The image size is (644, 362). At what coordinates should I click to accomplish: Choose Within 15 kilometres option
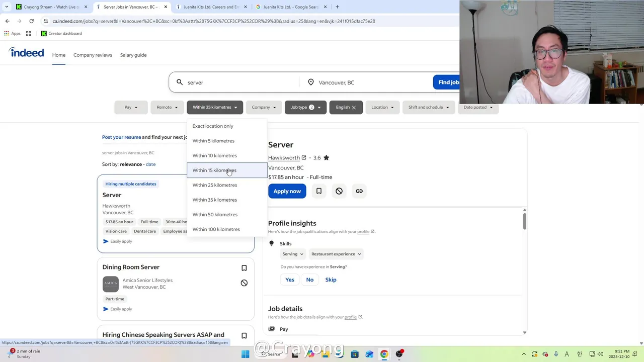pos(227,170)
